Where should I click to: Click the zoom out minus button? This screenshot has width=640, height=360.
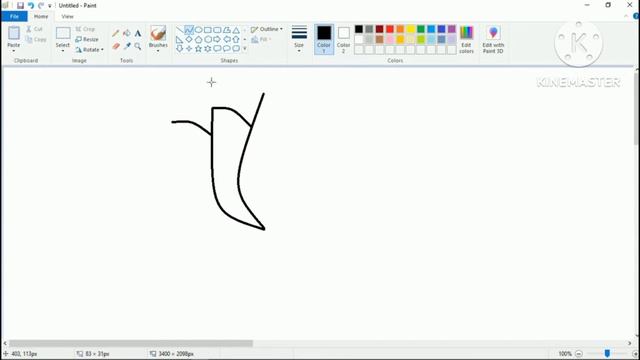pyautogui.click(x=579, y=354)
